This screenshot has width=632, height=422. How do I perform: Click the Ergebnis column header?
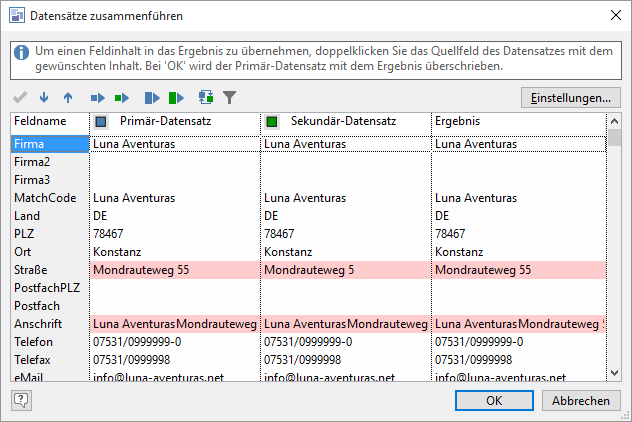click(517, 121)
